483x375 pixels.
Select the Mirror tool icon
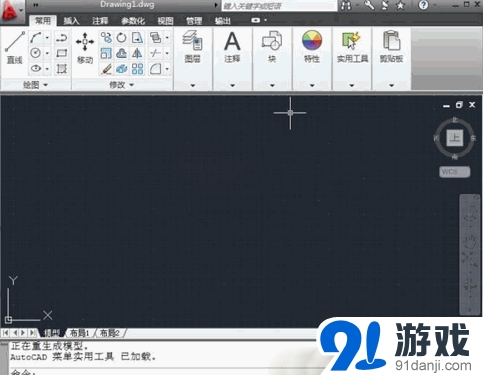[x=137, y=53]
